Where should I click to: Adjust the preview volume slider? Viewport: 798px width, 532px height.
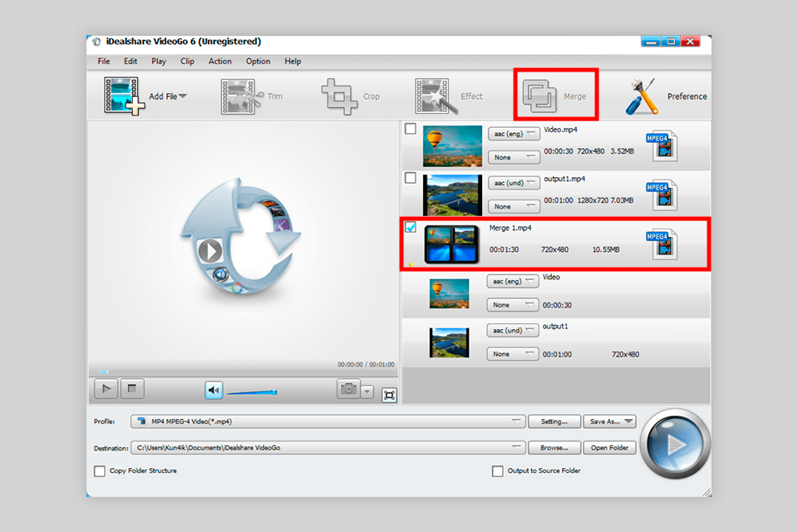click(x=252, y=392)
